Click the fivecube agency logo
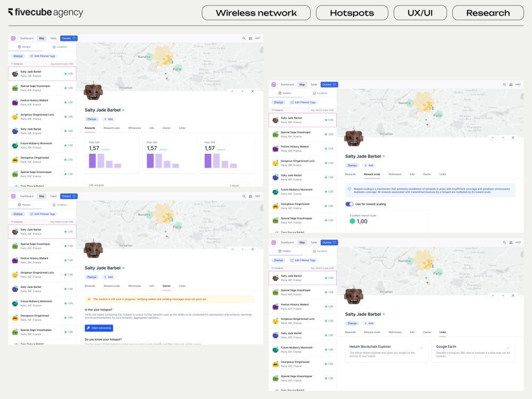 pos(45,12)
